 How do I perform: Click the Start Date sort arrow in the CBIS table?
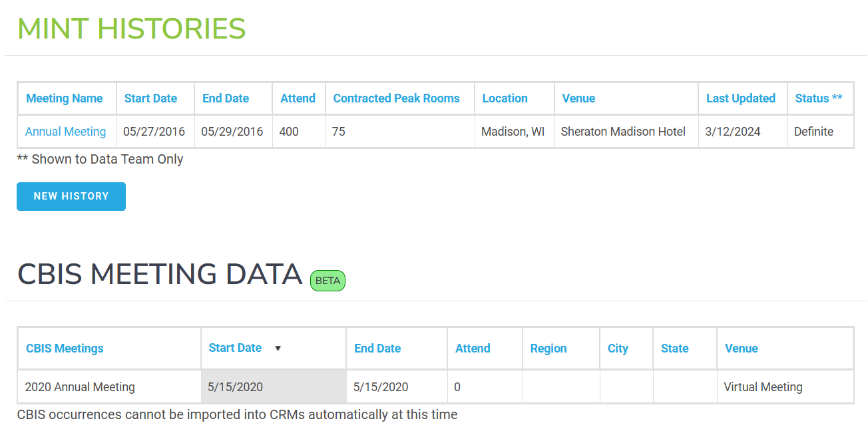tap(278, 348)
